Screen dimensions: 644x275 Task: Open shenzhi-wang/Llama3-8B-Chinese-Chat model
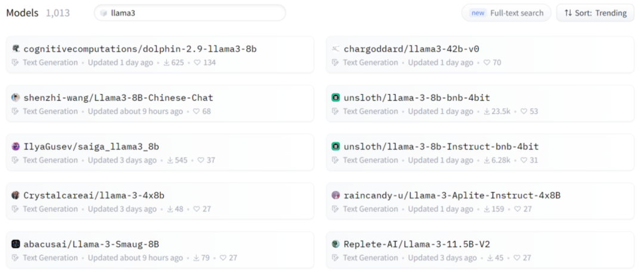160,104
